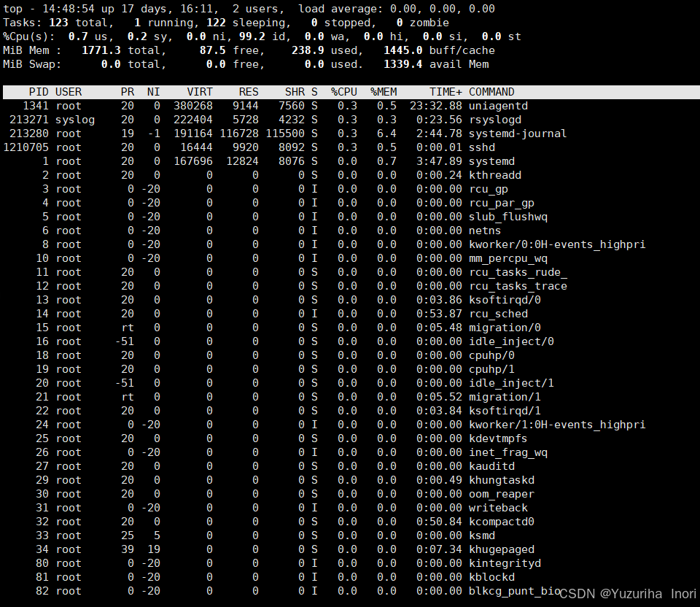The image size is (700, 607).
Task: Select the 0:50.84 time value
Action: tap(439, 521)
